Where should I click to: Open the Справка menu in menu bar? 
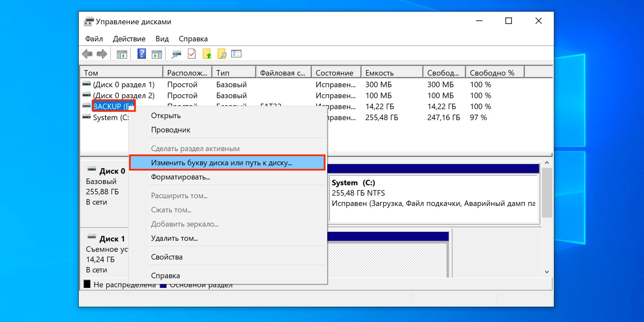click(x=193, y=39)
